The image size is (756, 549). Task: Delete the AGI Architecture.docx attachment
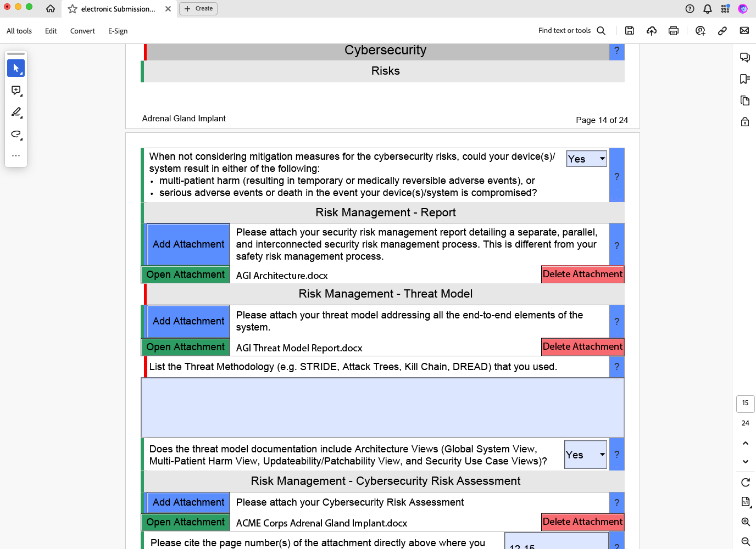[582, 274]
